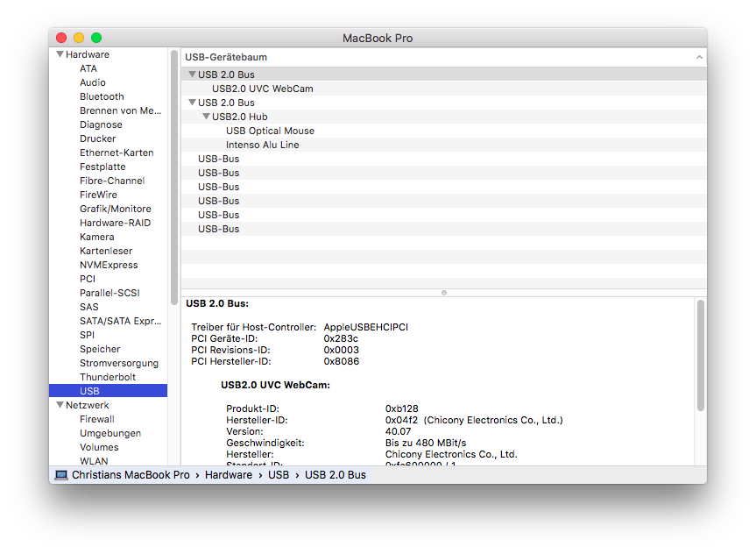The height and width of the screenshot is (554, 756).
Task: Collapse the USB2.0 Hub tree node
Action: [x=206, y=117]
